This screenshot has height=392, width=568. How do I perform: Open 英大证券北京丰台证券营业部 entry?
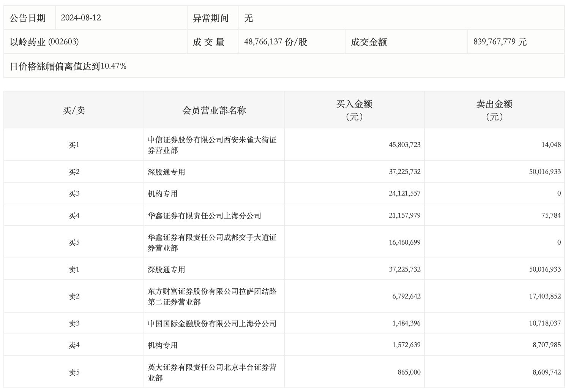tap(212, 372)
